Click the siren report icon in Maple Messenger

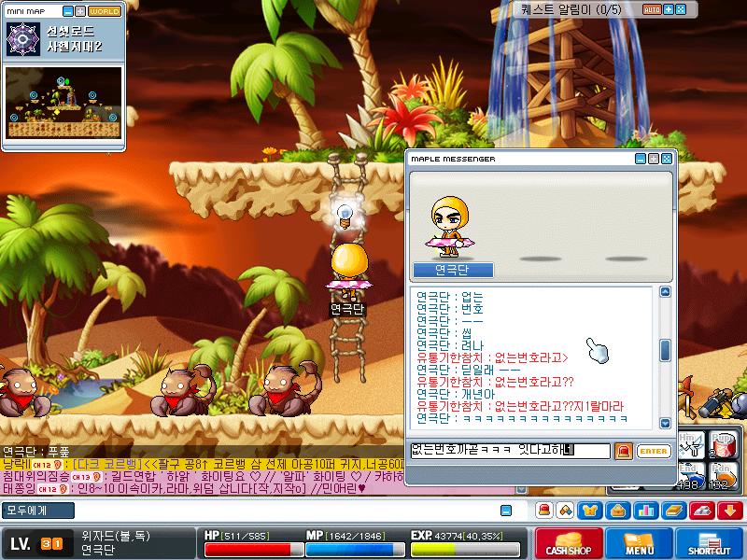(623, 451)
